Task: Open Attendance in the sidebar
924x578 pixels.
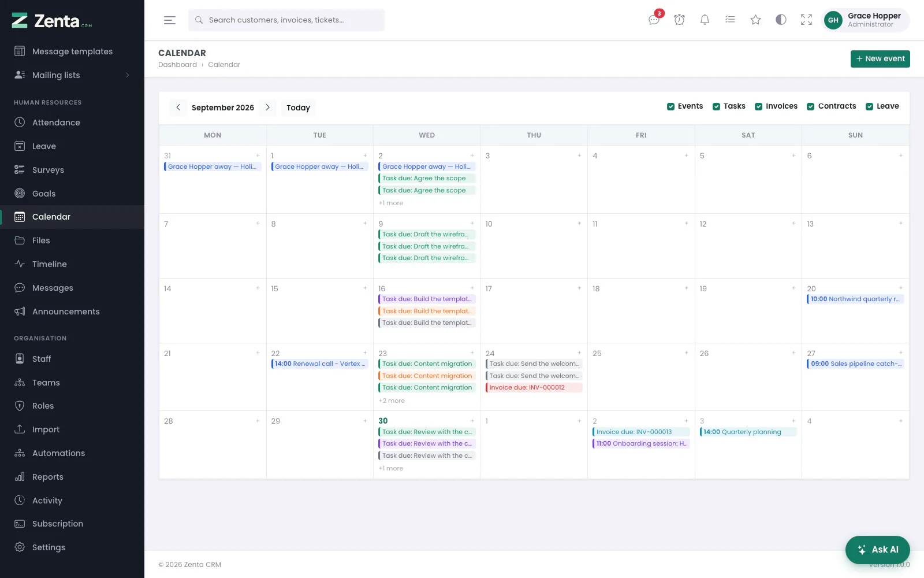Action: (72, 123)
